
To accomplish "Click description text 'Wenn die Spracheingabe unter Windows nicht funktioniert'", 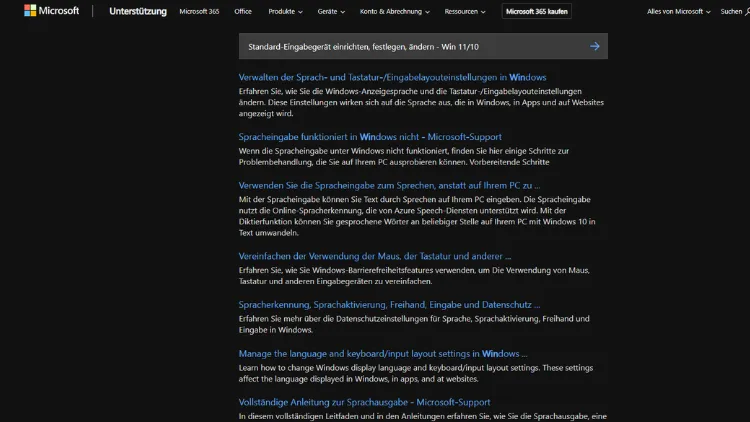I will (x=404, y=156).
